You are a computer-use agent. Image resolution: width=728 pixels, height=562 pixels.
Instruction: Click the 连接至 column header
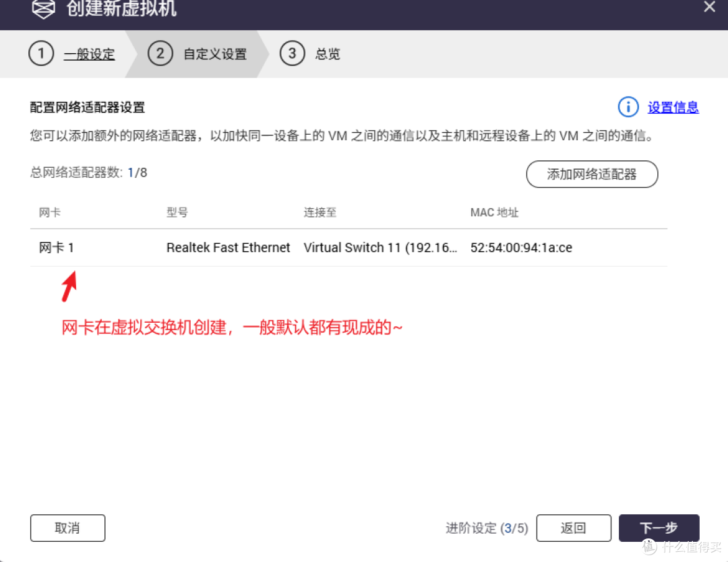click(x=320, y=212)
